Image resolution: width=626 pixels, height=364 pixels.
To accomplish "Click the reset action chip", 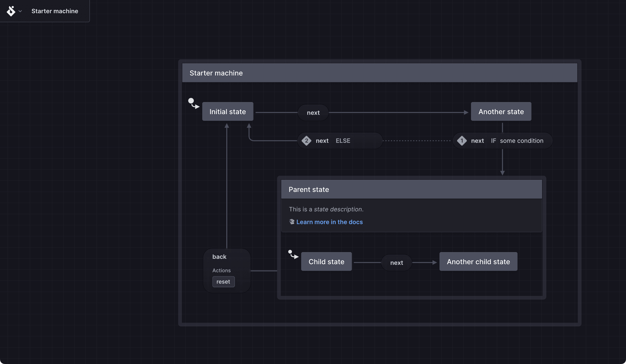I will click(x=223, y=282).
